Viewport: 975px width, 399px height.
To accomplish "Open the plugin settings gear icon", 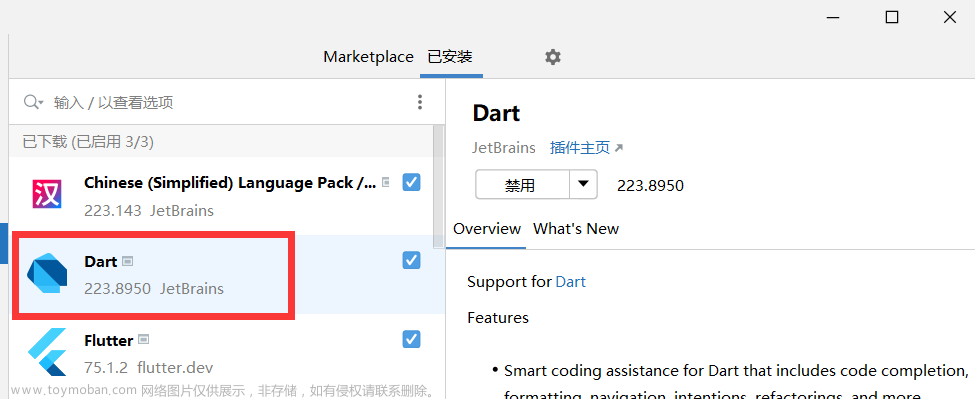I will [552, 57].
